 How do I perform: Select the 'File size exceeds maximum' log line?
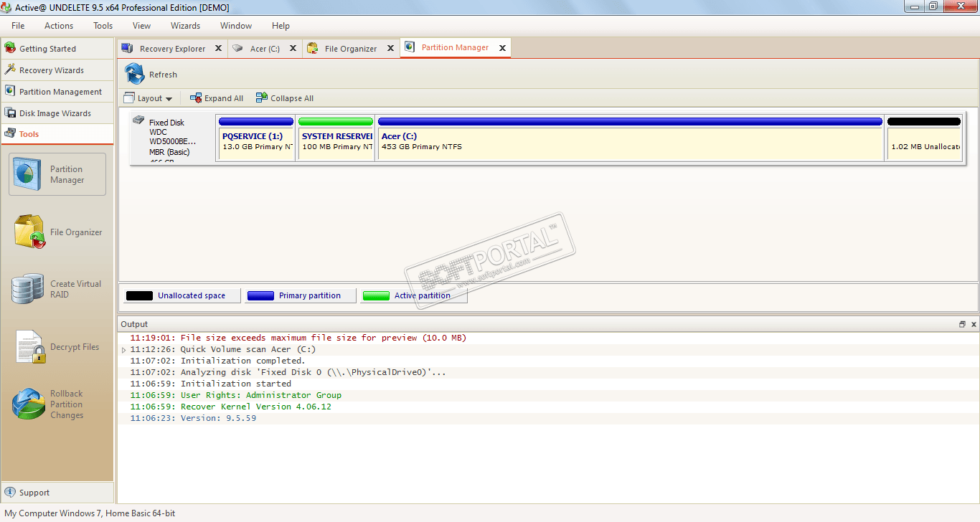(548, 338)
